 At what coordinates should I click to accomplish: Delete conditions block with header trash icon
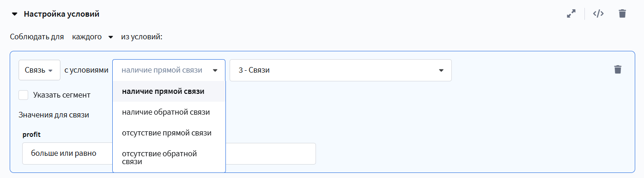[622, 13]
